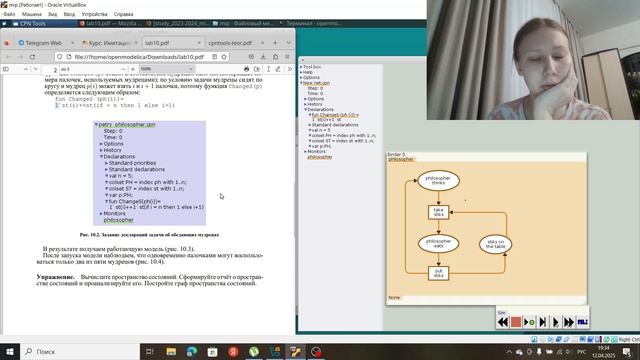Screen dimensions: 640x360
Task: Open the Машина menu in VirtualBox
Action: click(32, 14)
